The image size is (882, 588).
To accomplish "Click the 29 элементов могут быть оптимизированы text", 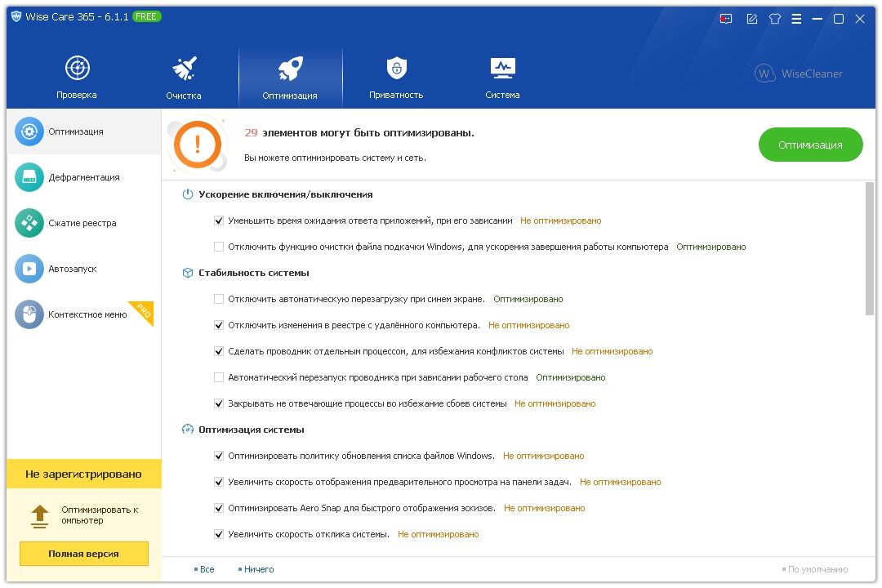I will point(359,133).
